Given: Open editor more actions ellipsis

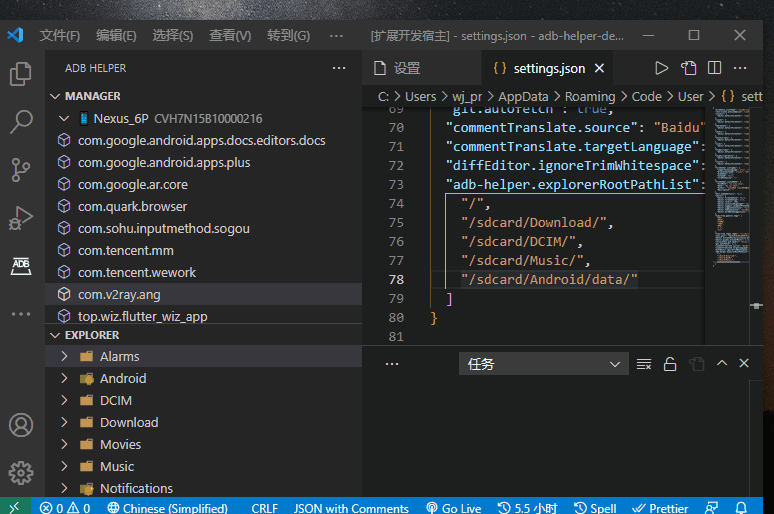Looking at the screenshot, I should (x=740, y=68).
